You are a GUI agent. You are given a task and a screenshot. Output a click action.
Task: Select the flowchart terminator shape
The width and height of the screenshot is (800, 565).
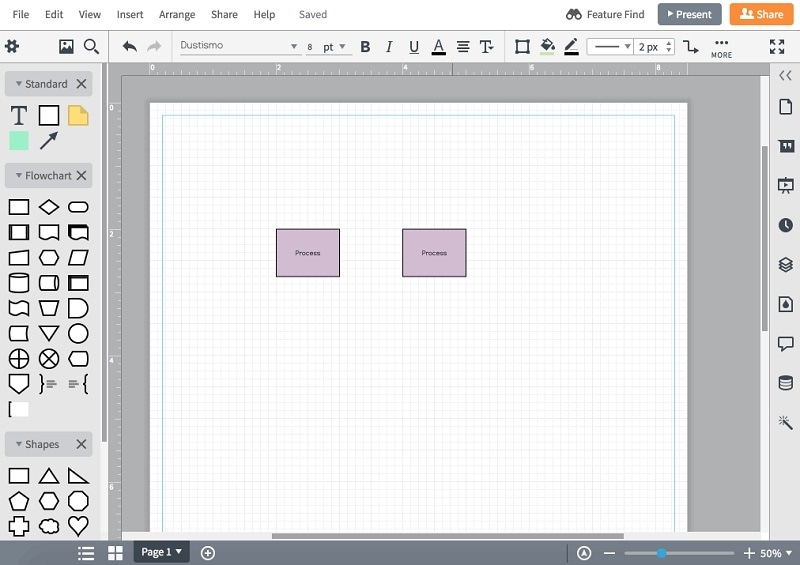coord(78,207)
